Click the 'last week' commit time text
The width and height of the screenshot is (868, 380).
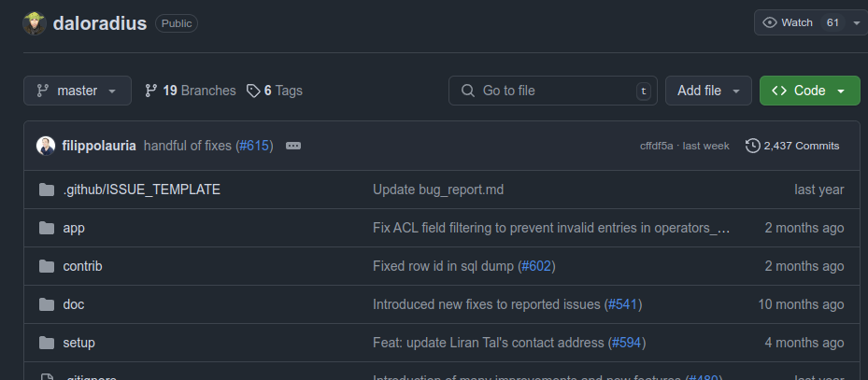[x=705, y=146]
